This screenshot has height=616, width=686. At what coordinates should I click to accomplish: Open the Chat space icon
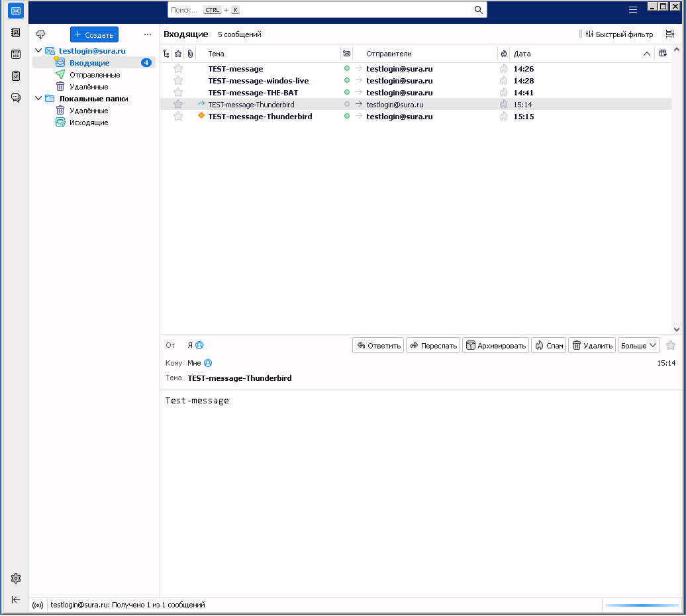(16, 98)
